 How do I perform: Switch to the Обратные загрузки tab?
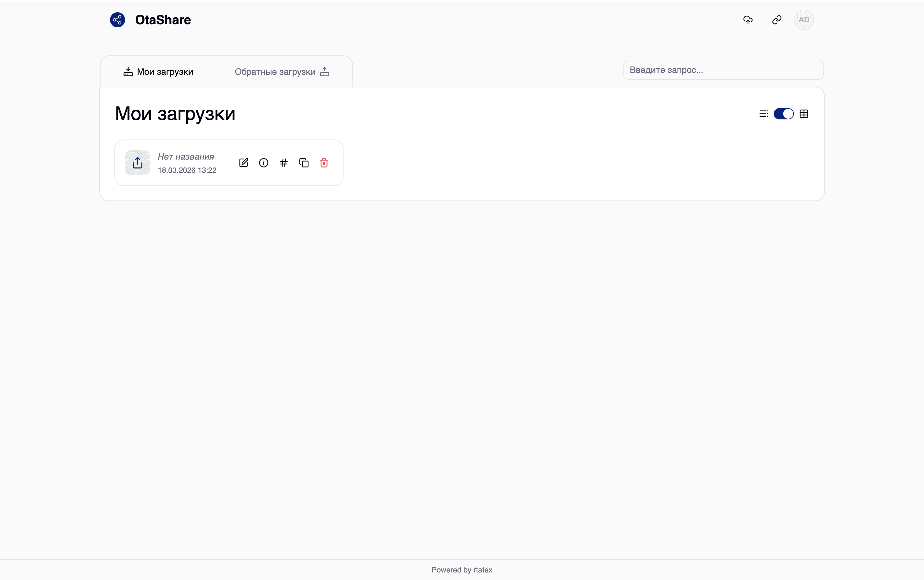[x=282, y=72]
